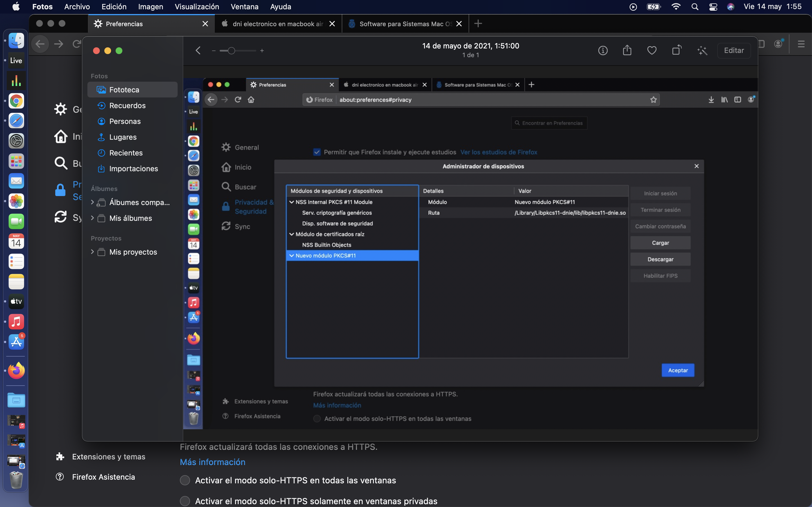Select Recuerdos in the sidebar
Image resolution: width=812 pixels, height=507 pixels.
click(x=127, y=106)
